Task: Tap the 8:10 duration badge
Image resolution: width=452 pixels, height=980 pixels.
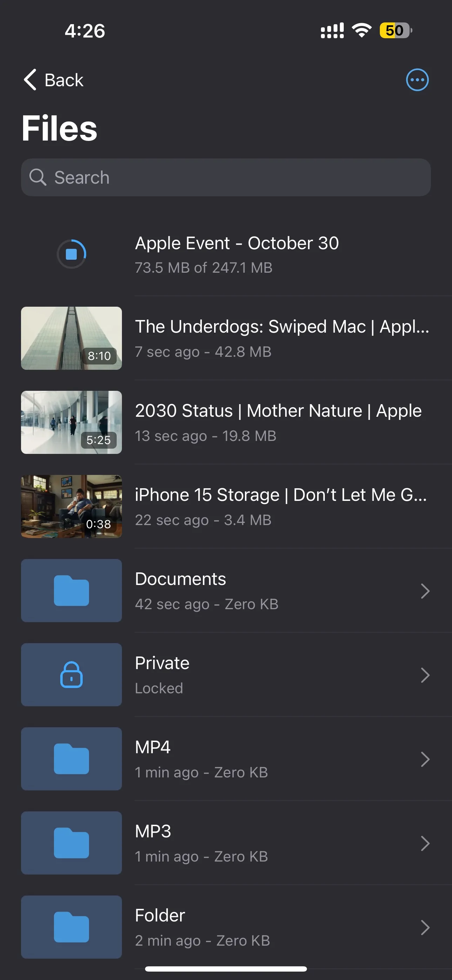Action: pos(99,356)
